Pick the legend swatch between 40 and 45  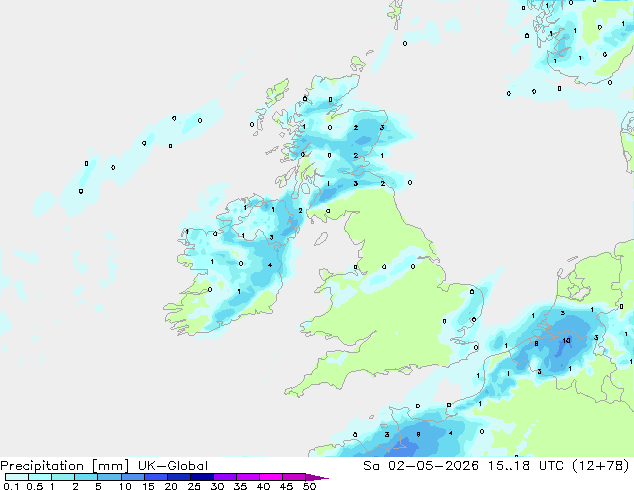pyautogui.click(x=271, y=477)
